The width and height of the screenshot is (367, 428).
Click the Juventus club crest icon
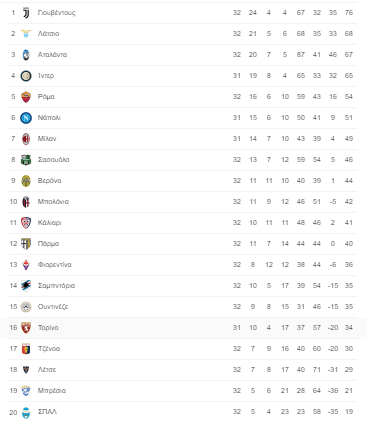coord(26,13)
